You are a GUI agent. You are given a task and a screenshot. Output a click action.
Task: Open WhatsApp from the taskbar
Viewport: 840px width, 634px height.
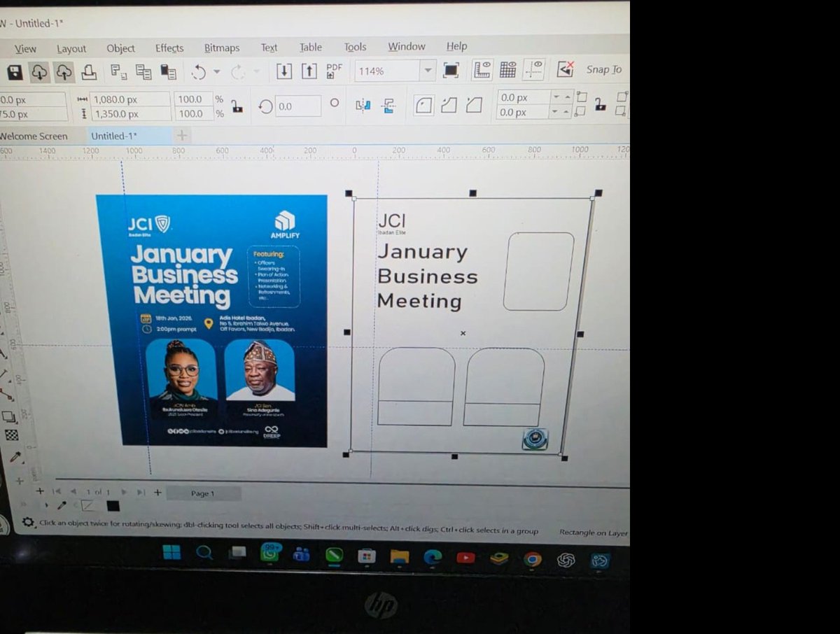[270, 553]
